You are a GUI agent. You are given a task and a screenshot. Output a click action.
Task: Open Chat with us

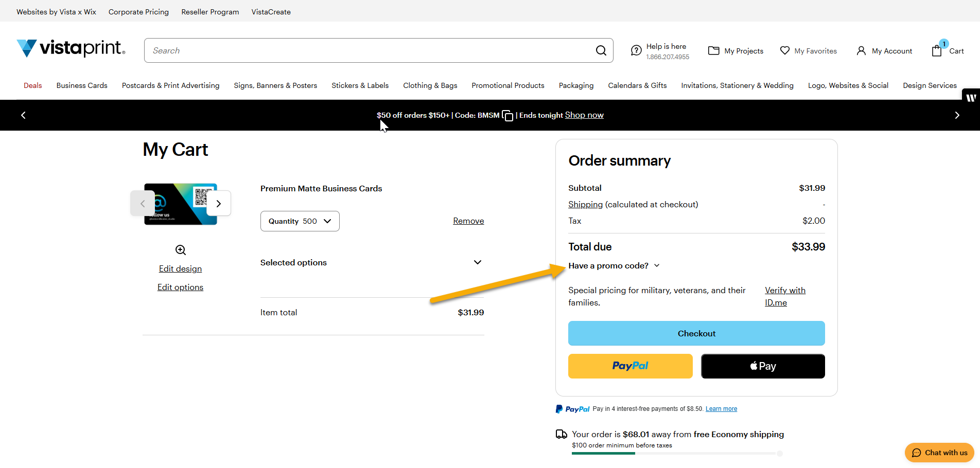point(939,453)
